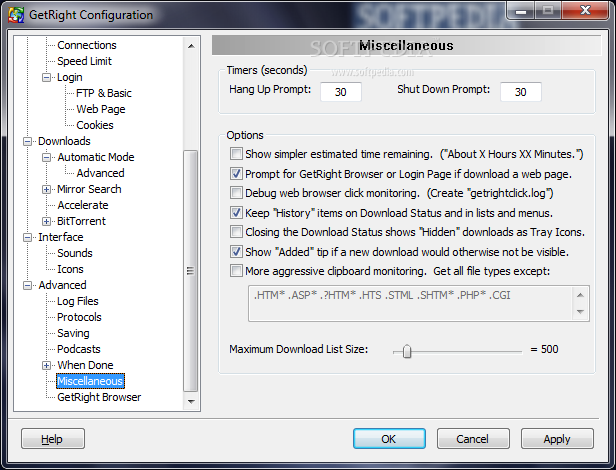Screen dimensions: 616x470
Task: Click the Help button
Action: (53, 439)
